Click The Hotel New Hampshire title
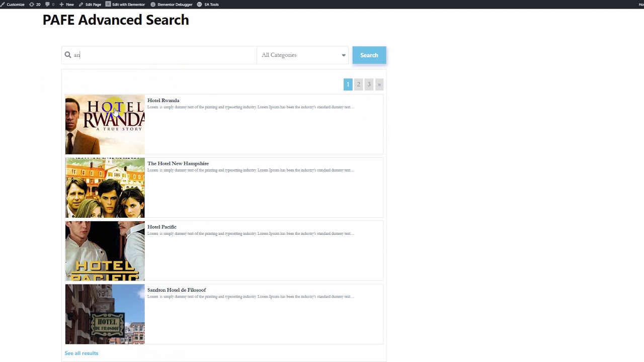Image resolution: width=644 pixels, height=362 pixels. pos(178,163)
